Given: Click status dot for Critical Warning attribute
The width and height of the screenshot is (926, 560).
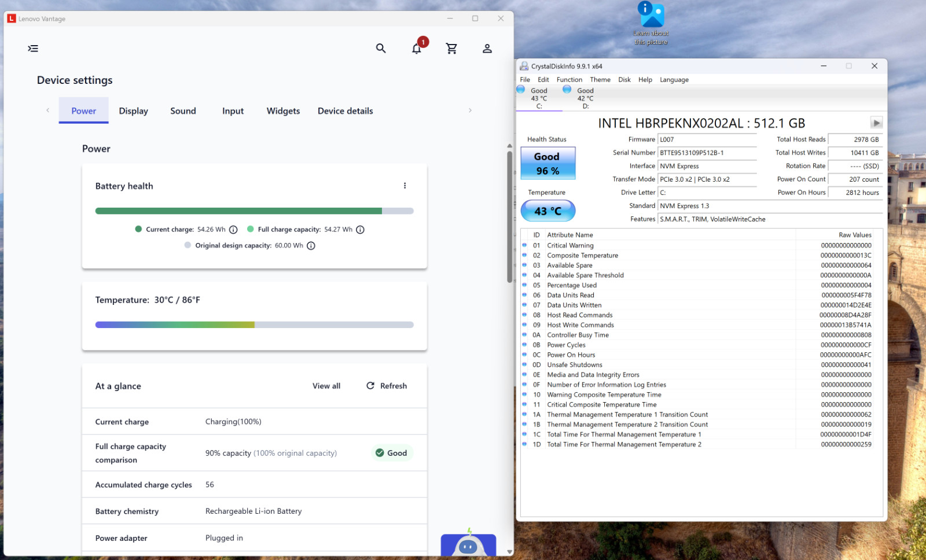Looking at the screenshot, I should point(524,245).
